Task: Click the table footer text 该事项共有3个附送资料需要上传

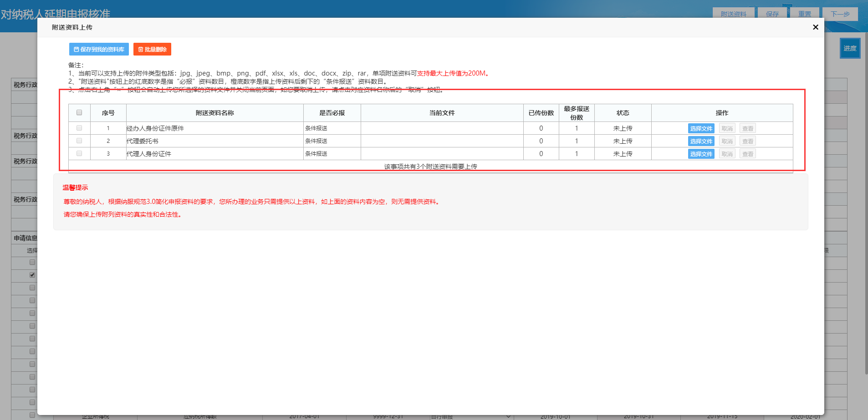Action: coord(431,167)
